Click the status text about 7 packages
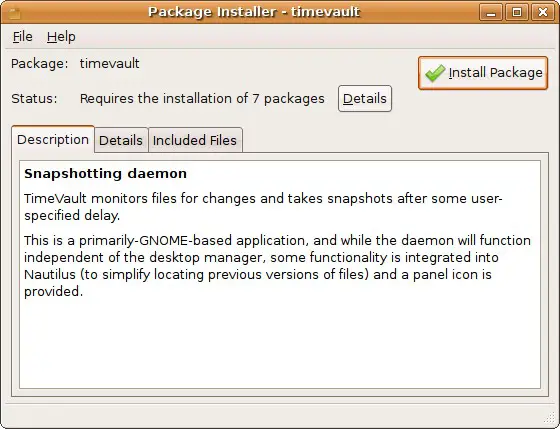The image size is (560, 429). coord(202,99)
